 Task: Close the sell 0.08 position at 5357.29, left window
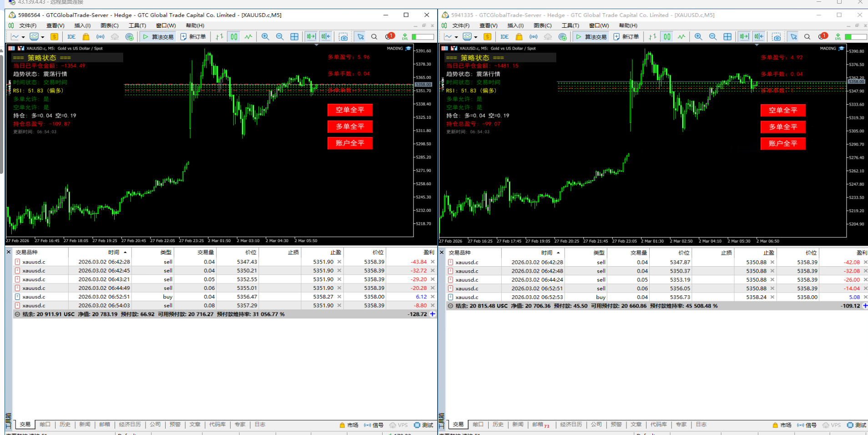(x=433, y=306)
